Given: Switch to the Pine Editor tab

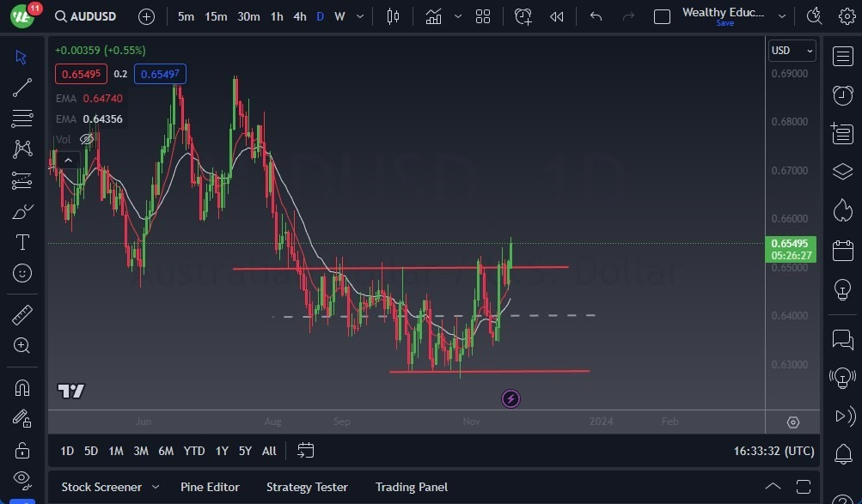Looking at the screenshot, I should (x=210, y=487).
